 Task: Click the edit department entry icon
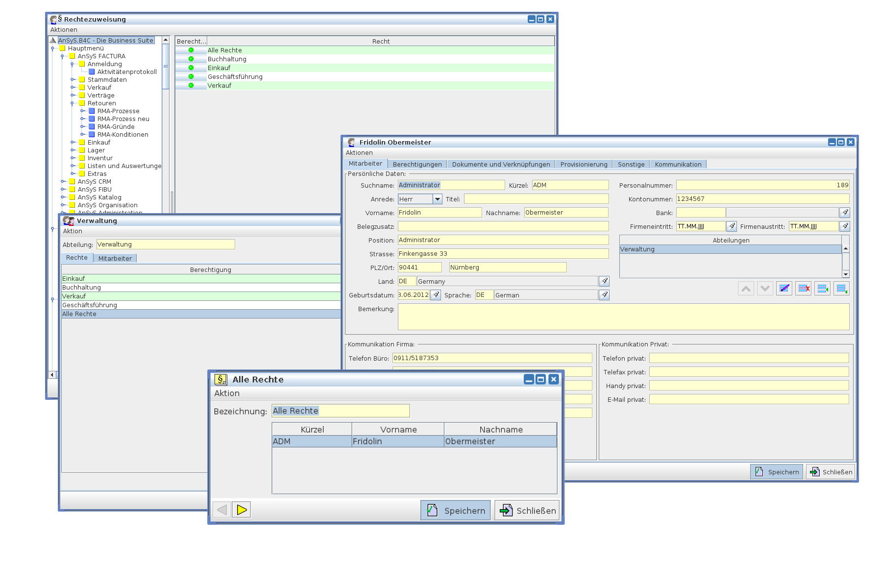coord(784,289)
